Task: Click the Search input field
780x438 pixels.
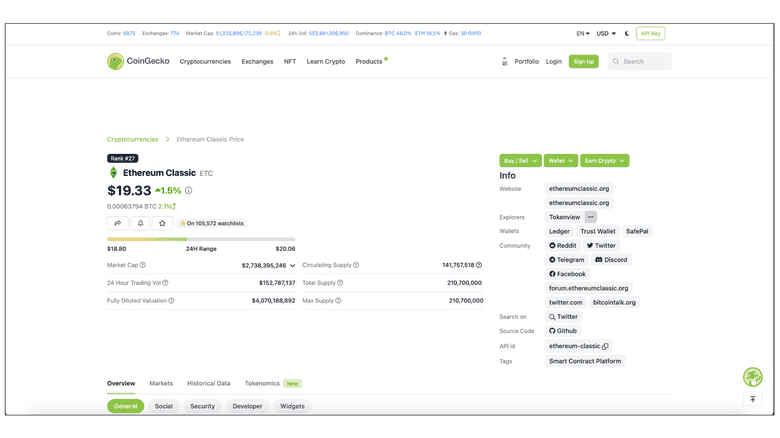Action: (x=644, y=62)
